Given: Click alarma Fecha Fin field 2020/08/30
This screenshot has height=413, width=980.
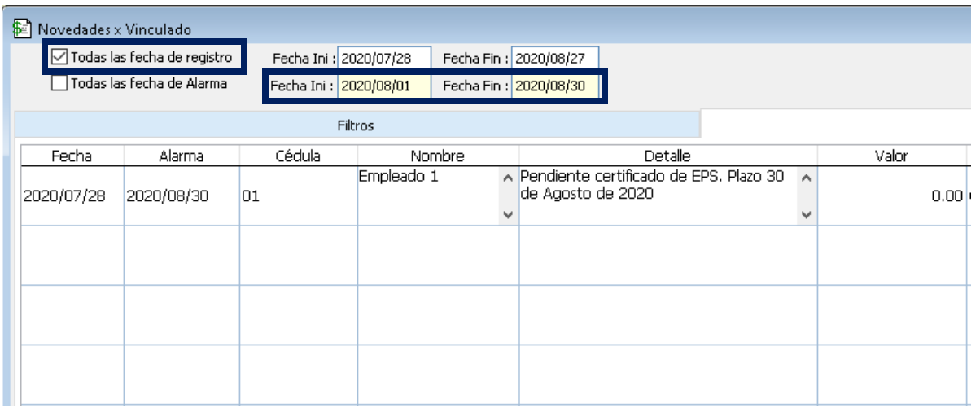Looking at the screenshot, I should tap(555, 86).
